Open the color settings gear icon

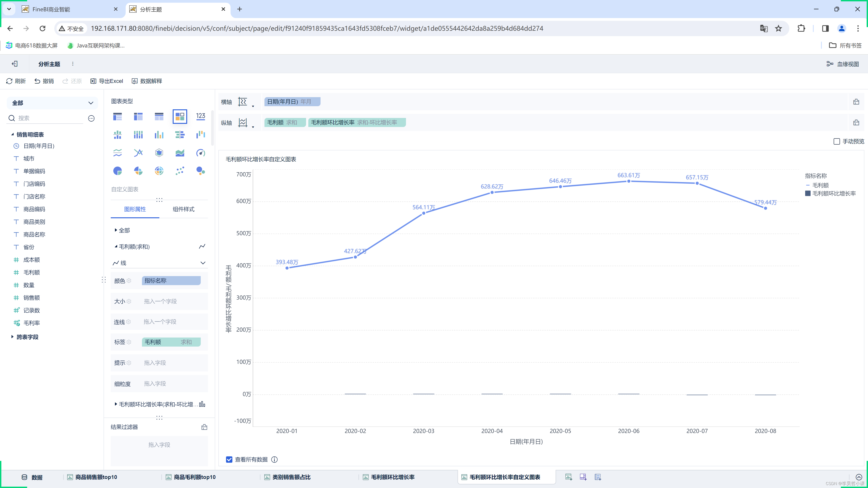pyautogui.click(x=129, y=281)
